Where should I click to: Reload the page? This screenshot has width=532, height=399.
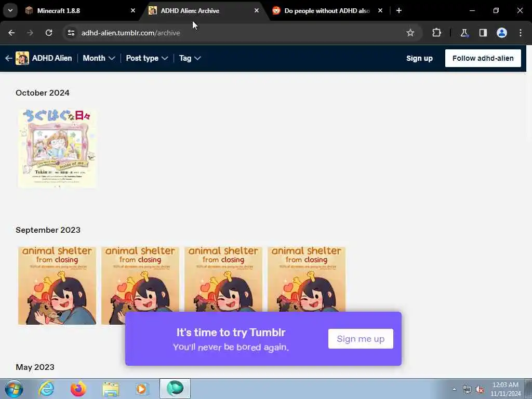tap(49, 33)
